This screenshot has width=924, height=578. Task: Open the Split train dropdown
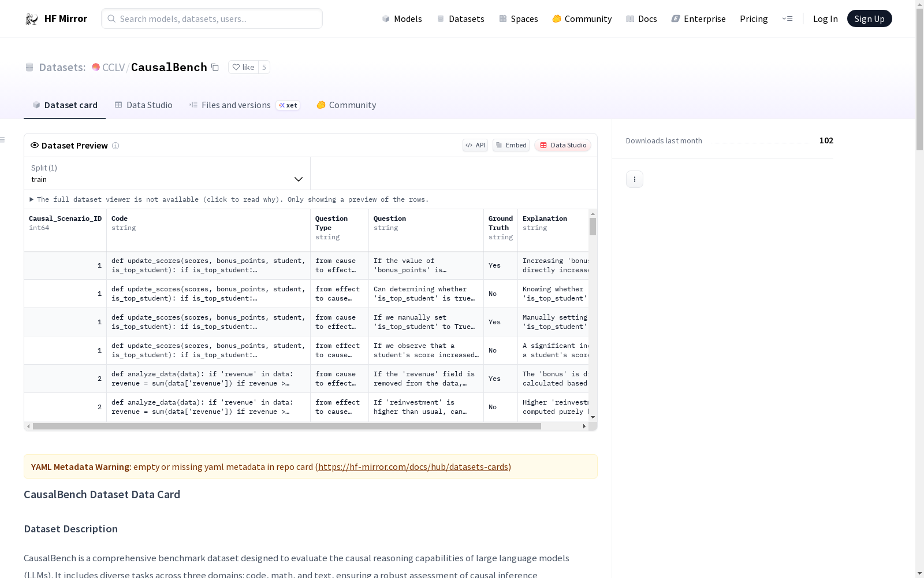[167, 173]
